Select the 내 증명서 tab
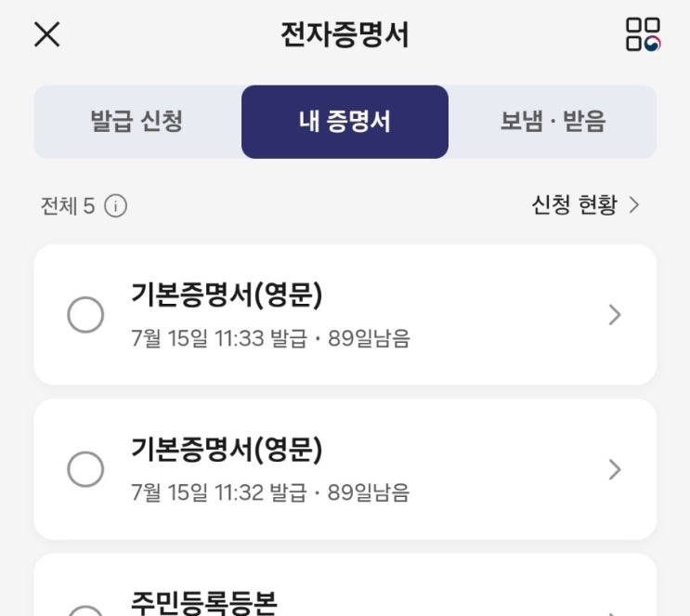The width and height of the screenshot is (690, 616). [x=345, y=122]
